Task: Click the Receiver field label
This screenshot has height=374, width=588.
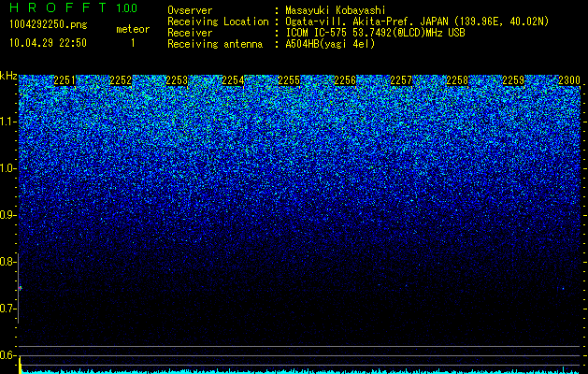Action: coord(190,33)
